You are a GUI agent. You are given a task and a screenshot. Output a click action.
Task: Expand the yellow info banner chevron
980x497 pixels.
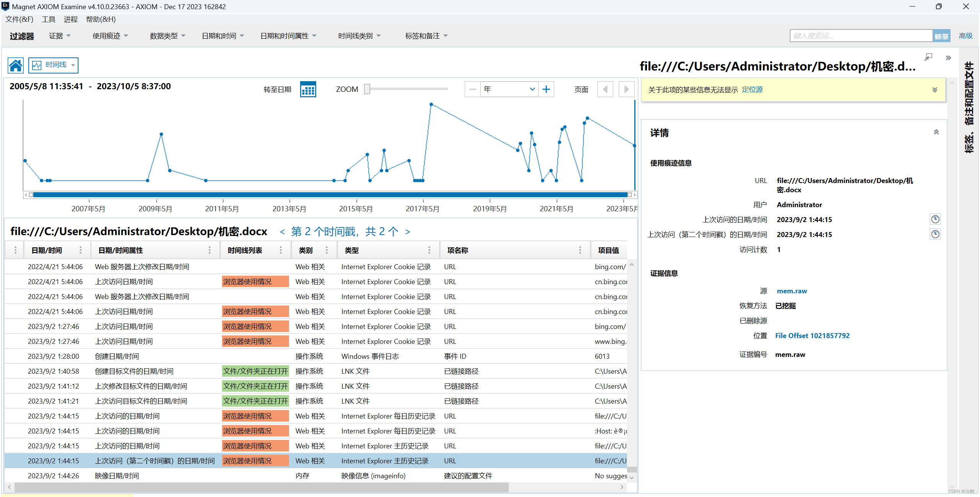click(x=934, y=90)
